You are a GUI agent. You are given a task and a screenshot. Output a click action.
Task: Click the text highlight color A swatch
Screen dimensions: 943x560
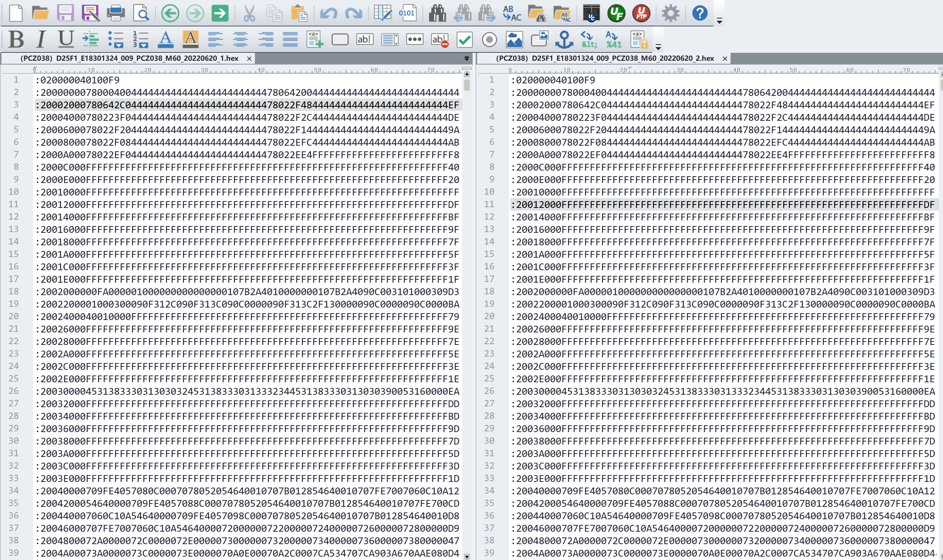[190, 39]
